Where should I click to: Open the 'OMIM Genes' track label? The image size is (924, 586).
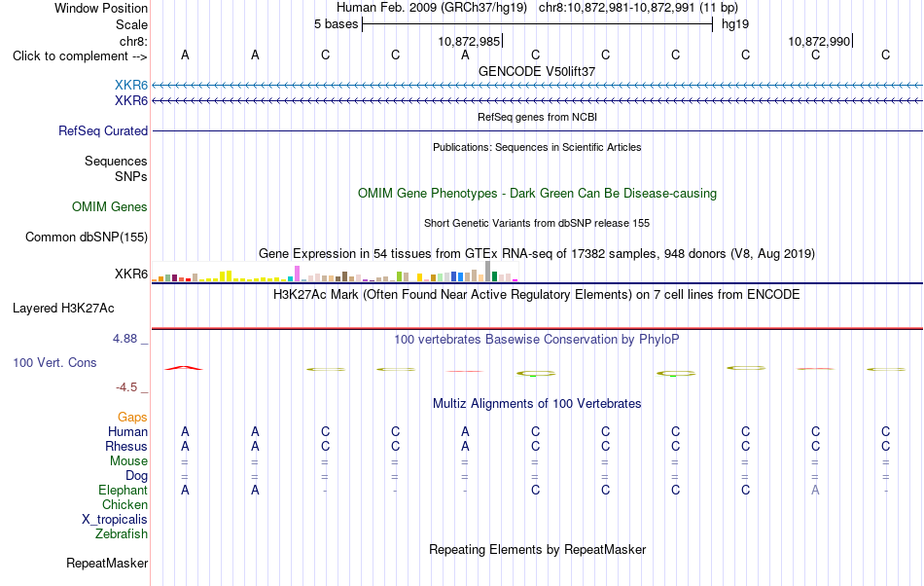point(110,207)
